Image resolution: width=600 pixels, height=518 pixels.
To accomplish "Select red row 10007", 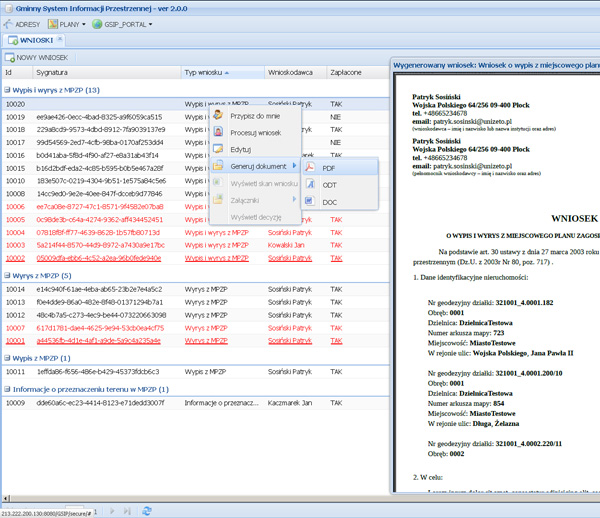I will 196,328.
